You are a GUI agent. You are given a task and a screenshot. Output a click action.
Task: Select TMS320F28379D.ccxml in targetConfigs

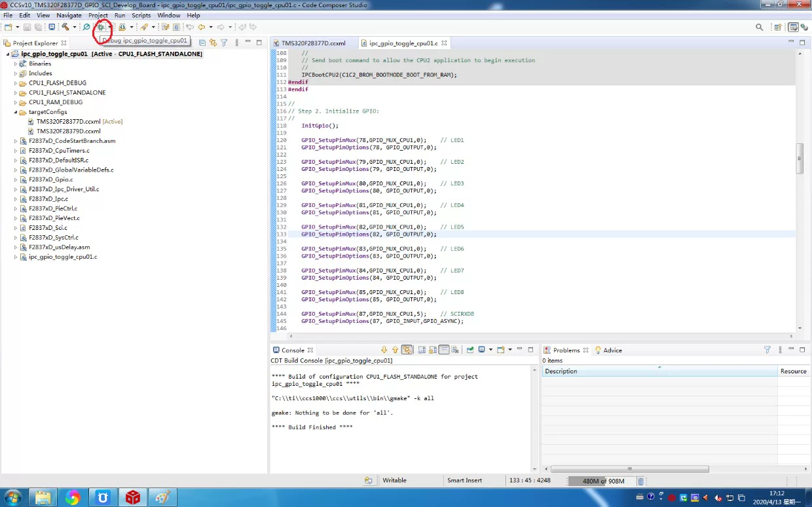click(x=68, y=131)
